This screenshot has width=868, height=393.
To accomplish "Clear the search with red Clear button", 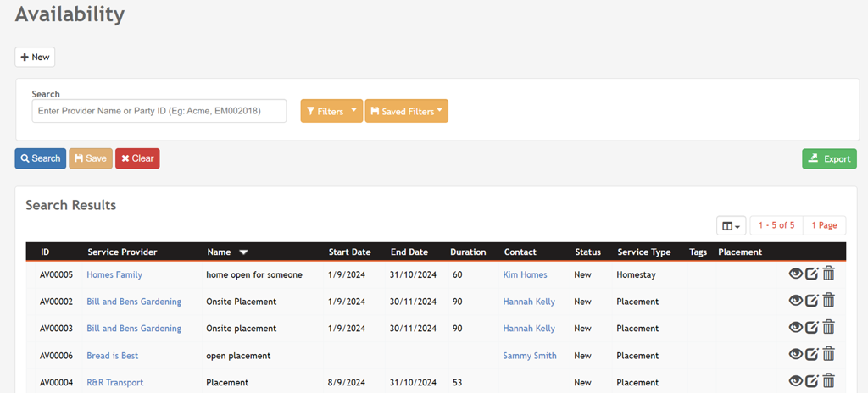I will pyautogui.click(x=137, y=158).
